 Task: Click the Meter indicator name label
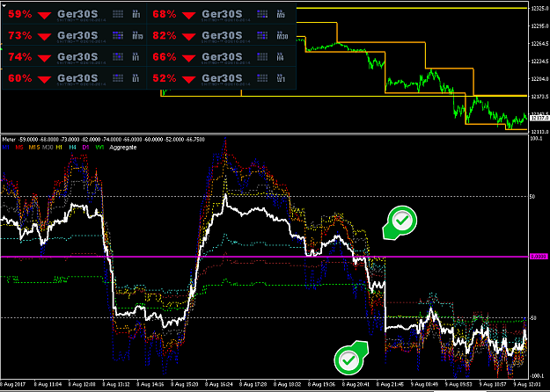tap(9, 140)
